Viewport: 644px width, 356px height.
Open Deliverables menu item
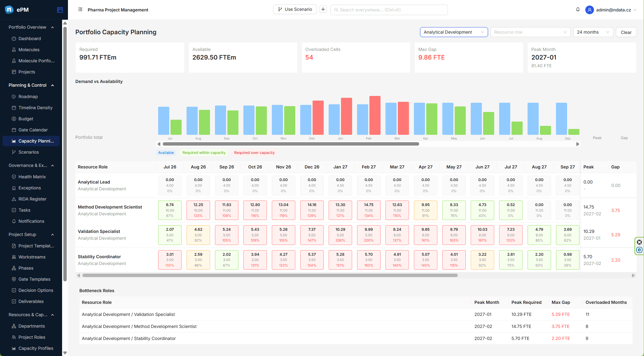tap(31, 301)
